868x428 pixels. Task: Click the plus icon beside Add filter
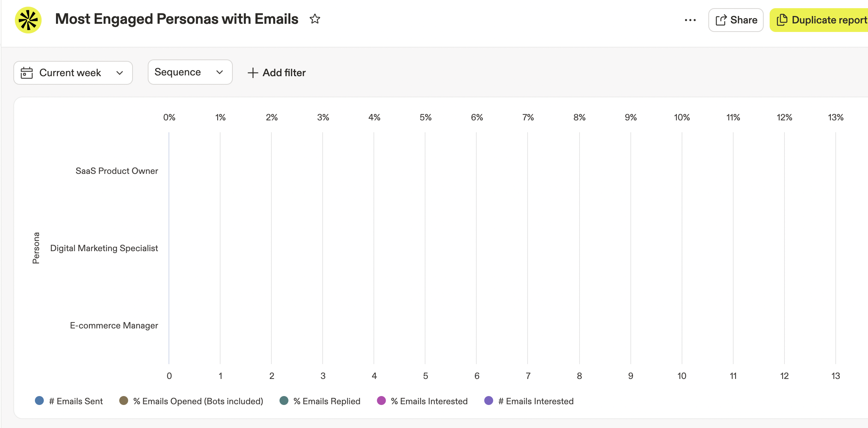tap(252, 73)
